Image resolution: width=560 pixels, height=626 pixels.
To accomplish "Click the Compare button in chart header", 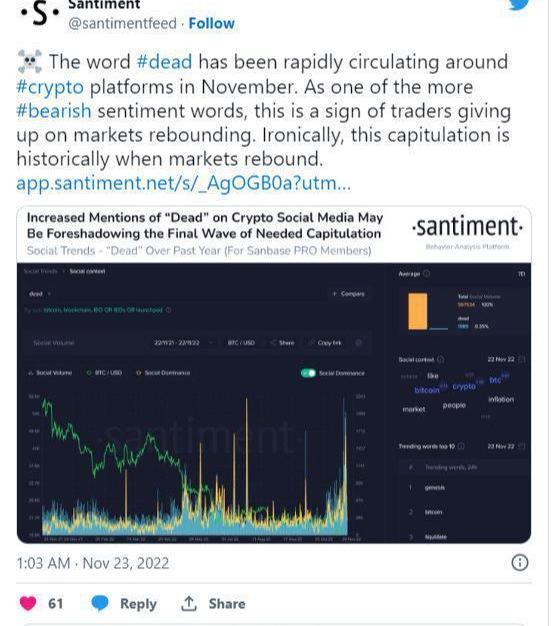I will click(348, 294).
